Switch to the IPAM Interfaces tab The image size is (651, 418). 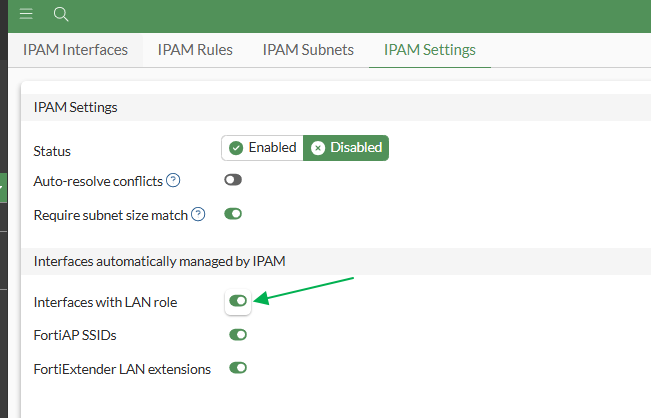tap(75, 49)
